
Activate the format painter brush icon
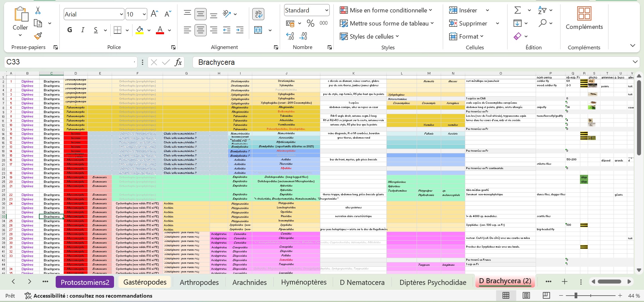coord(38,36)
